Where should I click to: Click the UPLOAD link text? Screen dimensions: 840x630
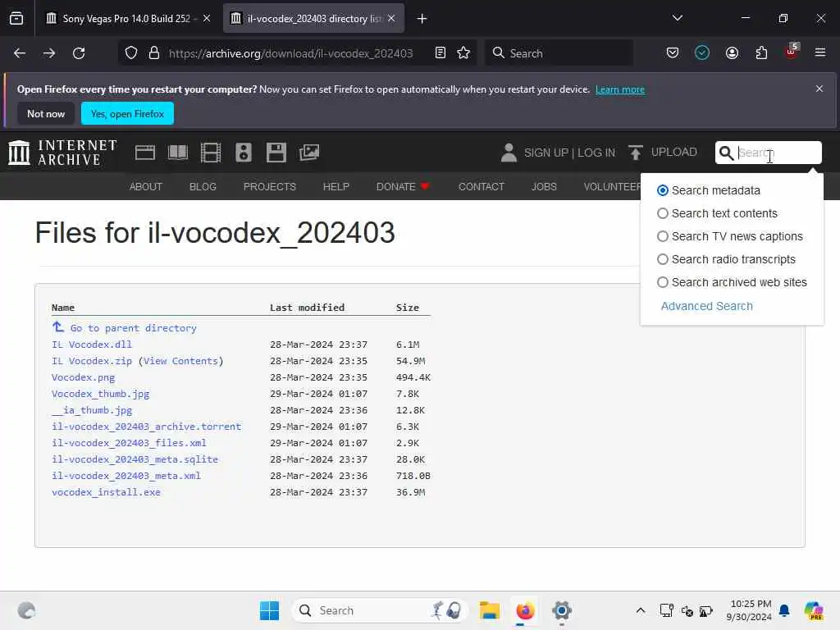(x=674, y=152)
